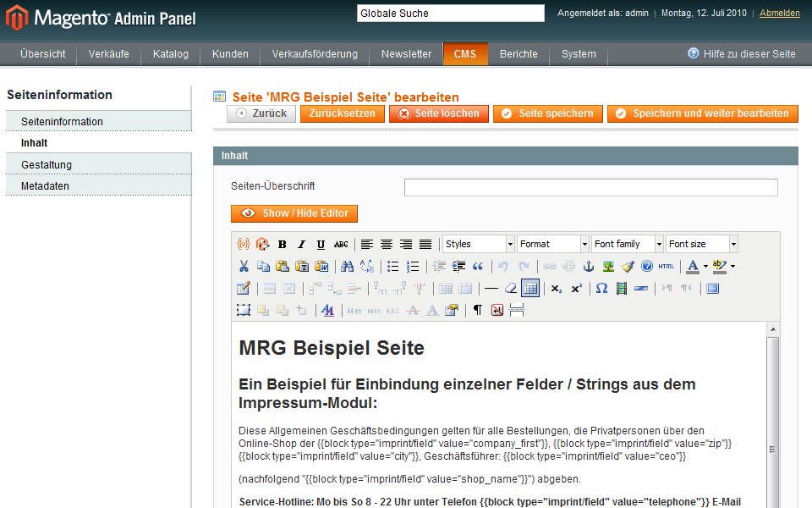Open the Font size dropdown

tap(702, 244)
